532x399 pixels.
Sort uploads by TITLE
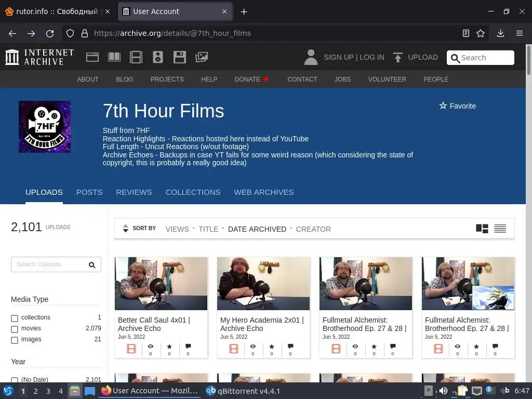208,229
